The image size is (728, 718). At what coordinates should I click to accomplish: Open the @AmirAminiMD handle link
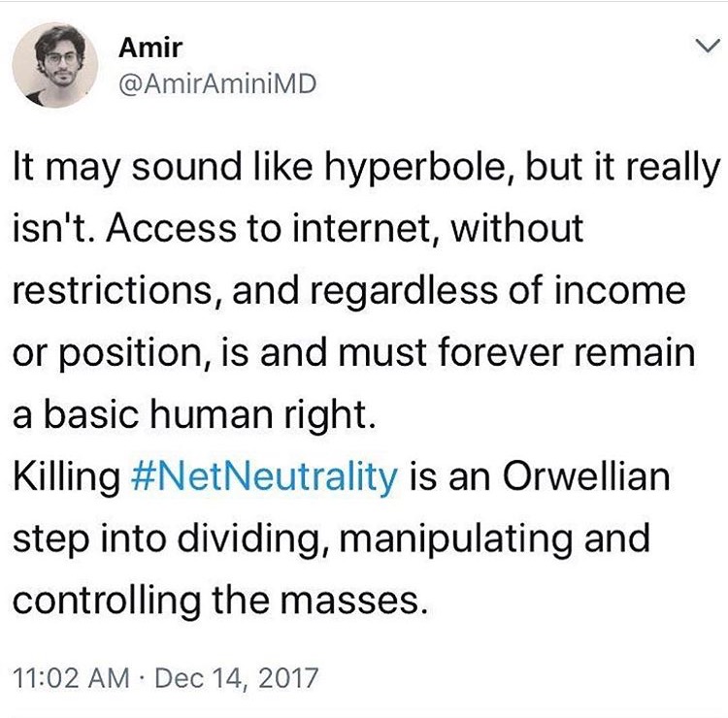[215, 84]
